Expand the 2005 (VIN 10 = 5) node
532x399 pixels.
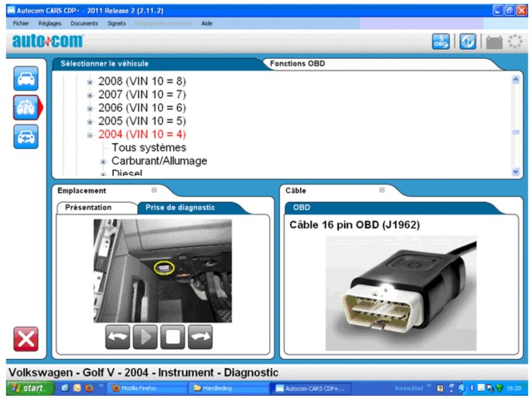90,122
